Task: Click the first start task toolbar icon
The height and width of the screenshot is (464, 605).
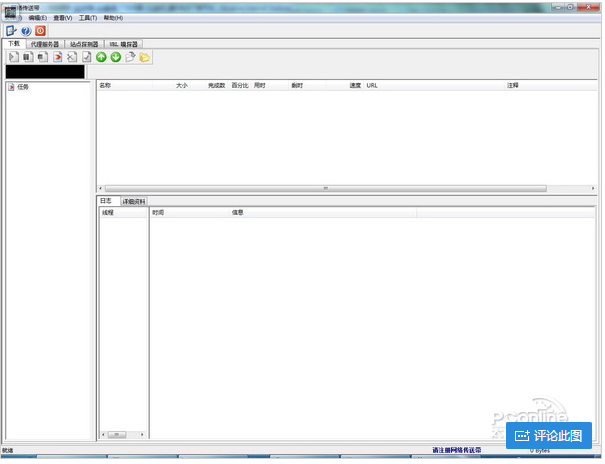Action: [x=13, y=57]
